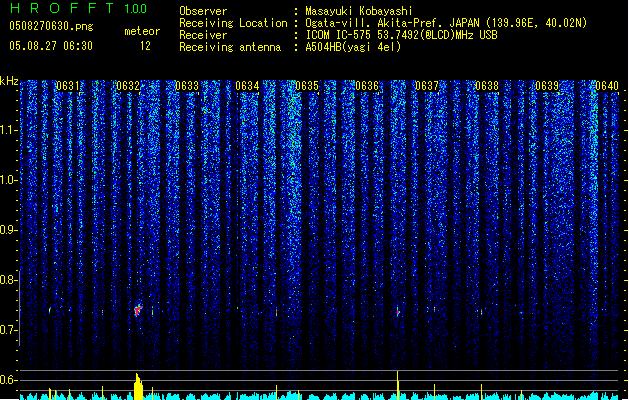Click the 0631 time marker
Image resolution: width=629 pixels, height=400 pixels.
[68, 86]
